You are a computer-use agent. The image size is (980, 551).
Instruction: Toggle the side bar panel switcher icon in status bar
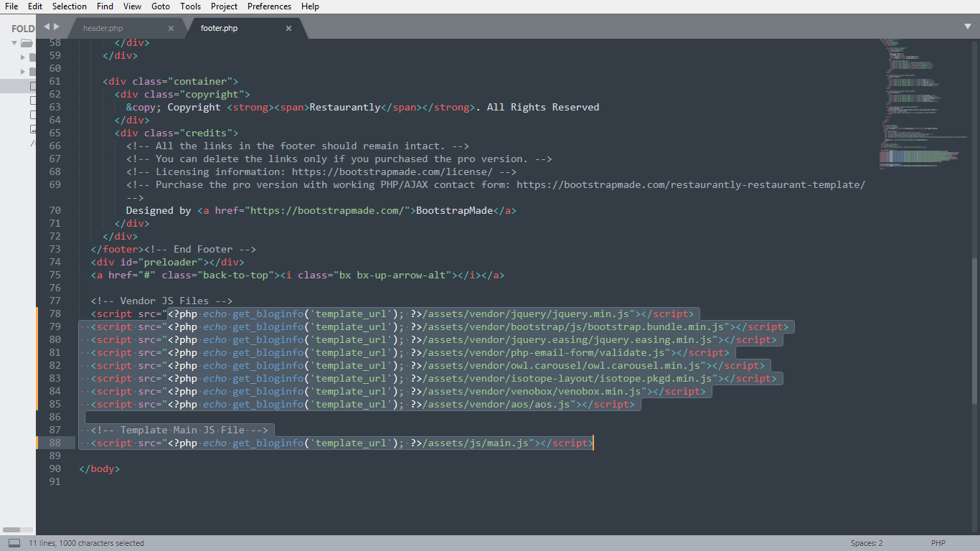[x=14, y=543]
